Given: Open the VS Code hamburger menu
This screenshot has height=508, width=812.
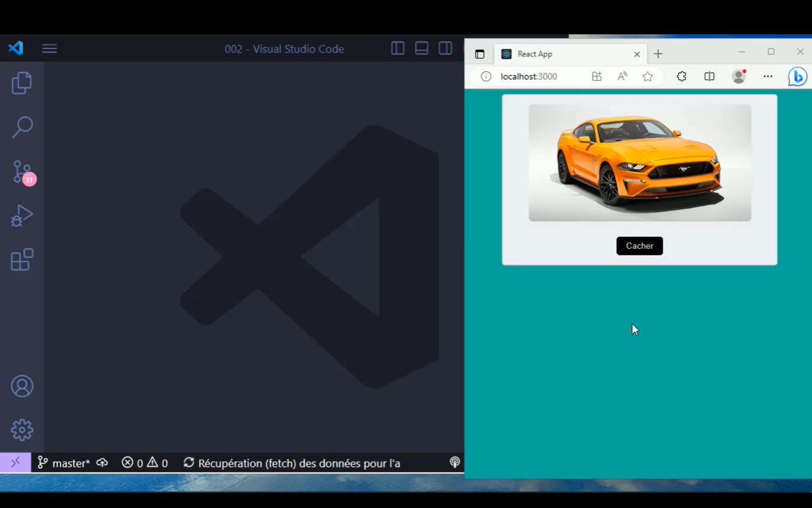Looking at the screenshot, I should (x=49, y=48).
